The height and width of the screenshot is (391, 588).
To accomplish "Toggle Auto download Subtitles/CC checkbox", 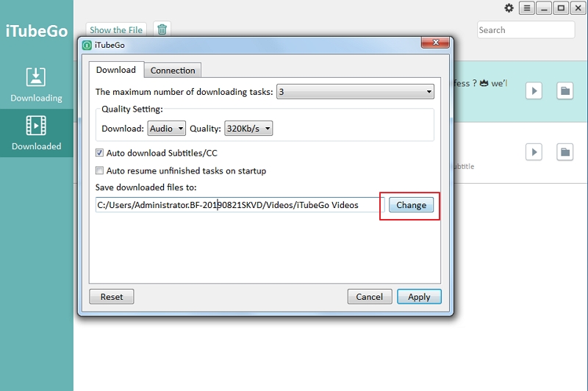I will click(99, 153).
